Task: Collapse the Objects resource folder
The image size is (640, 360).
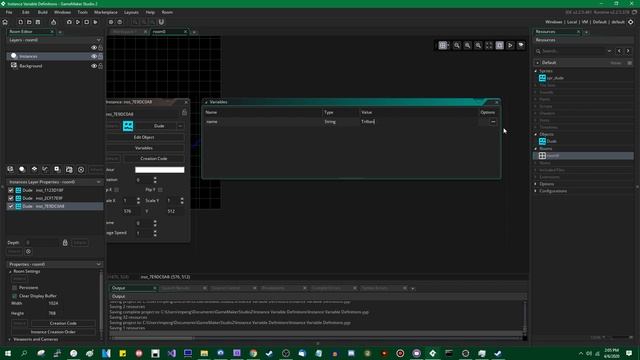Action: 536,134
